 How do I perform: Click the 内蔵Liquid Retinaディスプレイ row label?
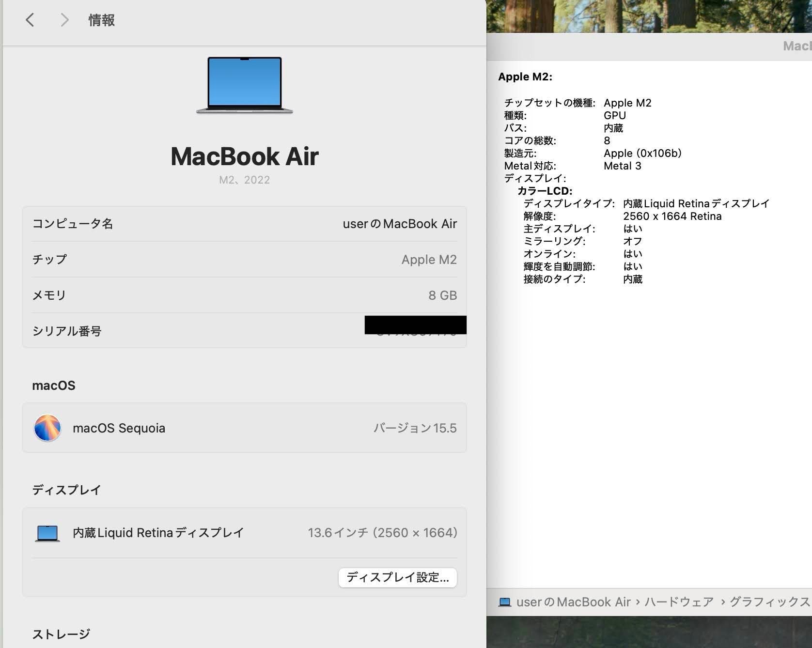158,533
